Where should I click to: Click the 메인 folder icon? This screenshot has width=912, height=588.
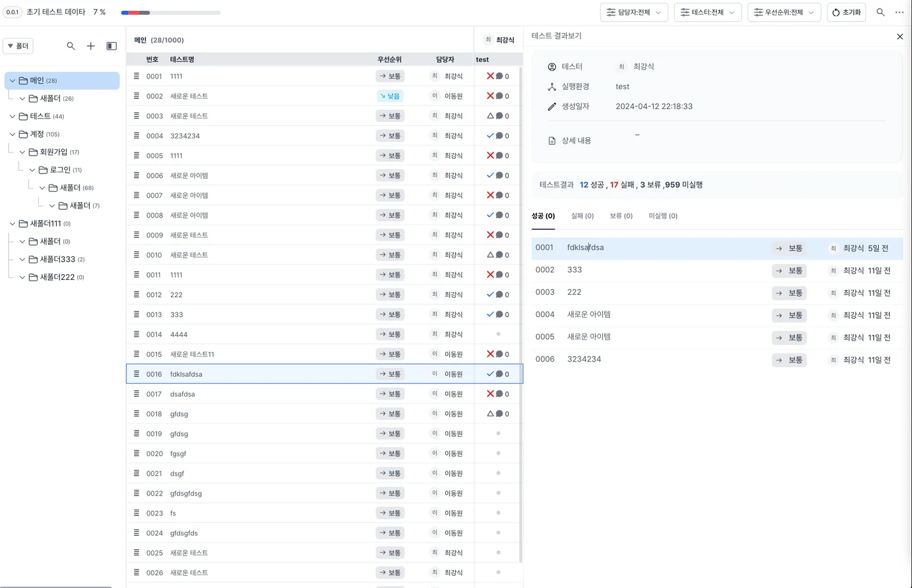tap(23, 80)
